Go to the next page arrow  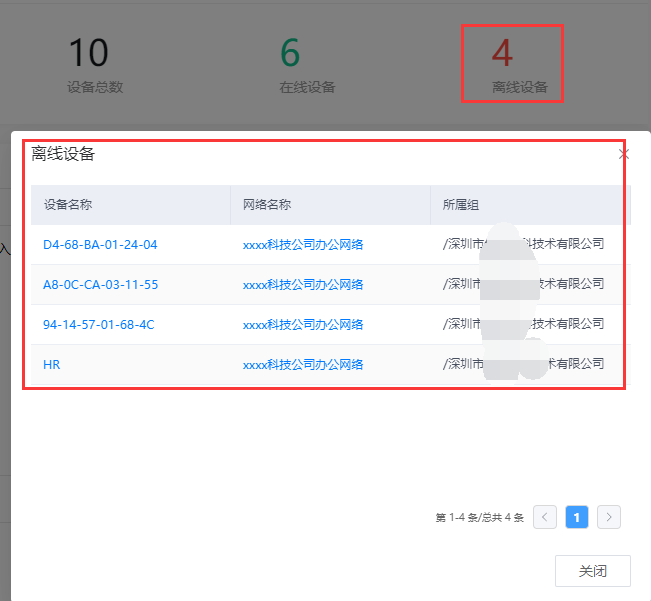609,517
